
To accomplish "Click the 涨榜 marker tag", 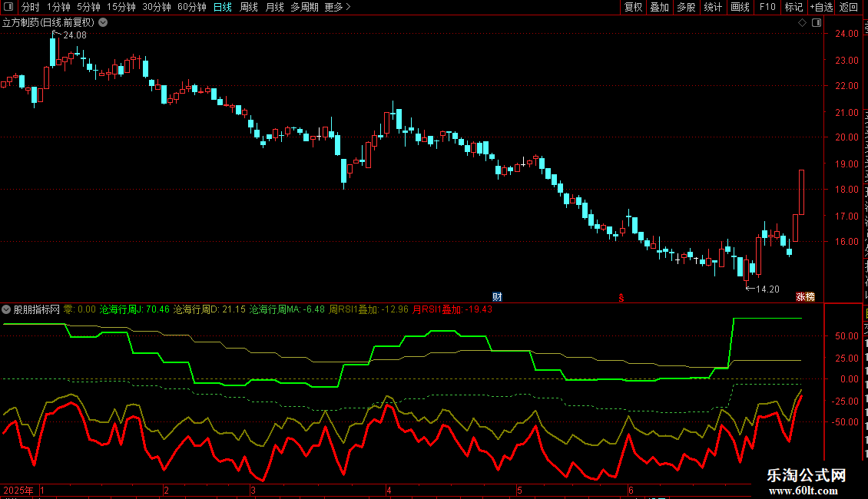I will 806,297.
